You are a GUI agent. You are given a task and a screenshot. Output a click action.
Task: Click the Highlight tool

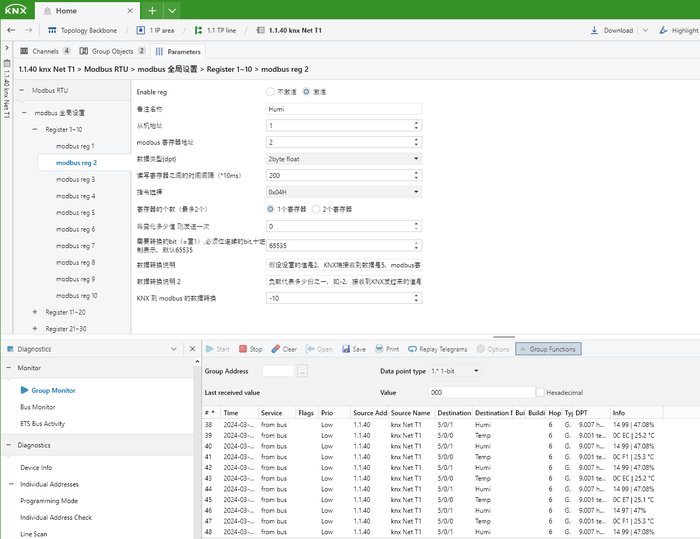[679, 30]
